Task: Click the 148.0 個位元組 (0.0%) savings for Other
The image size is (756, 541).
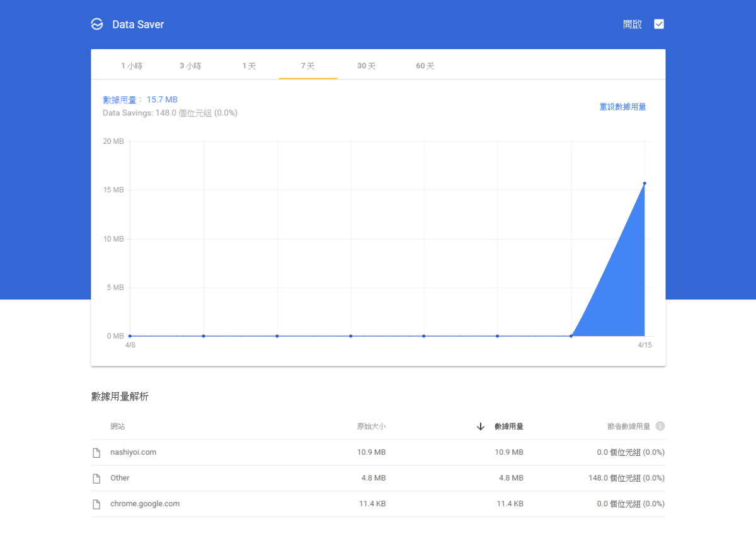Action: tap(627, 478)
